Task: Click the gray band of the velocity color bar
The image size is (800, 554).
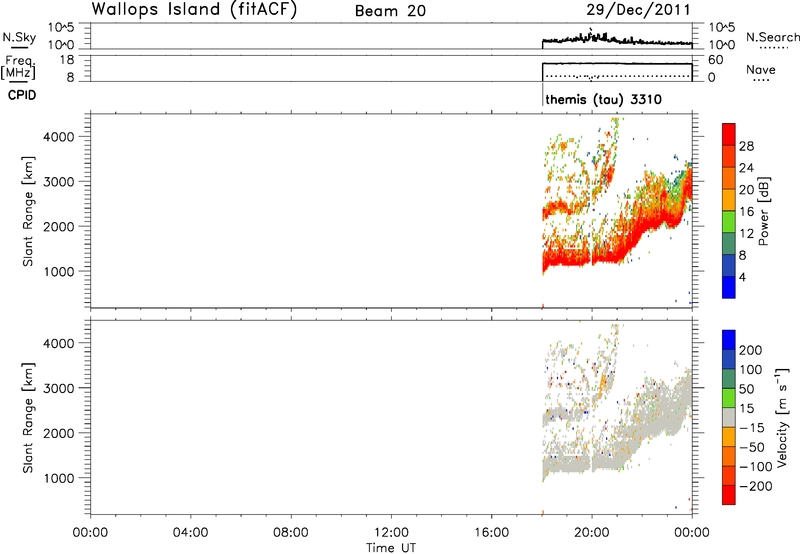Action: coord(729,416)
